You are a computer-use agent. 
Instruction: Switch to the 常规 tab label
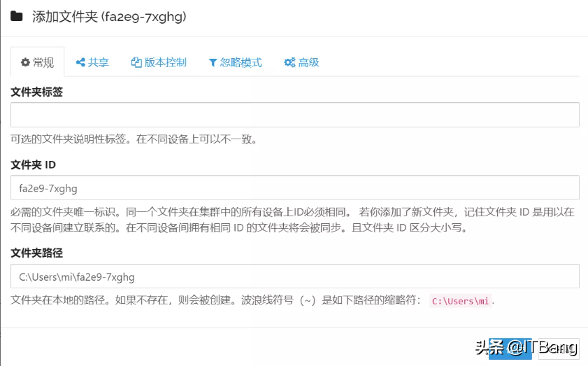pos(43,62)
